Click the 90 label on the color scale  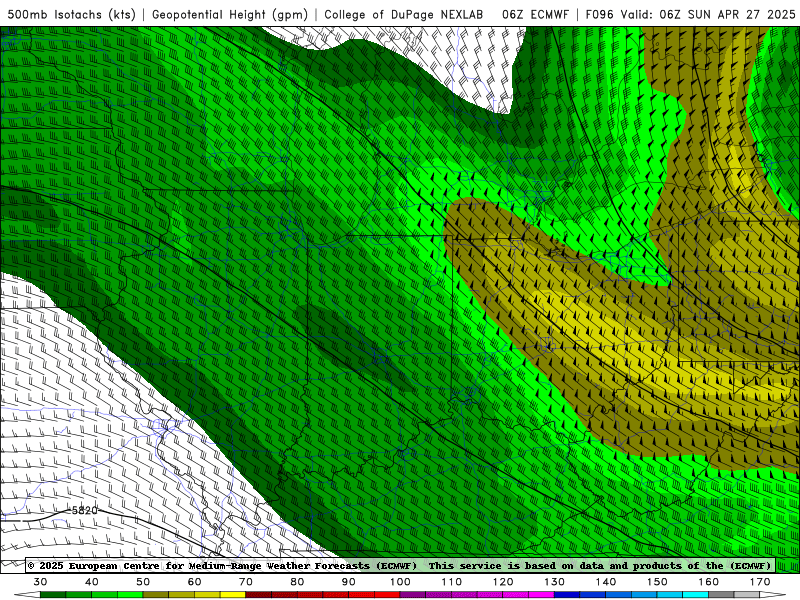pyautogui.click(x=348, y=582)
